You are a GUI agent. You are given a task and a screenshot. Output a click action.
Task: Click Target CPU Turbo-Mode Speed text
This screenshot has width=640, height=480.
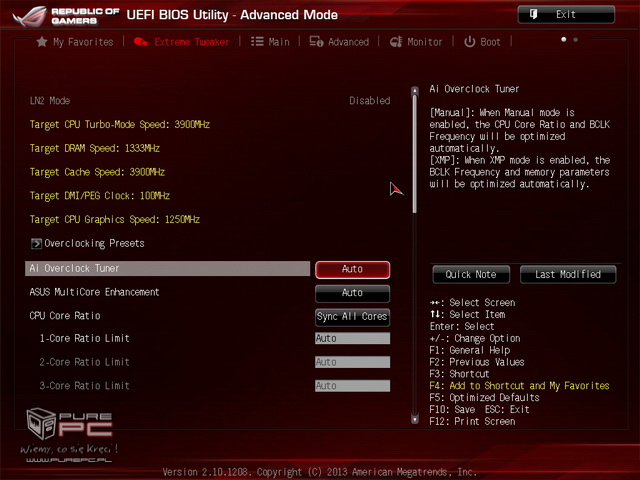click(120, 124)
